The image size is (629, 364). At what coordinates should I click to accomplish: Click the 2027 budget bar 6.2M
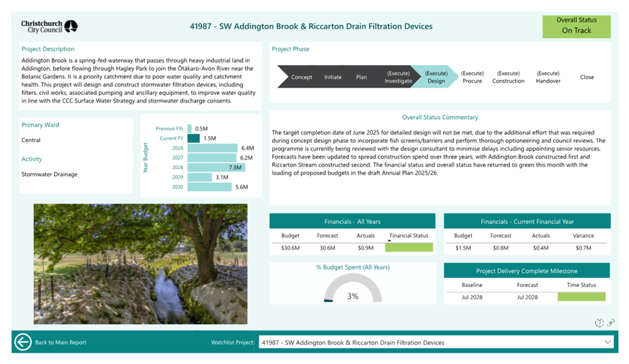(x=212, y=158)
